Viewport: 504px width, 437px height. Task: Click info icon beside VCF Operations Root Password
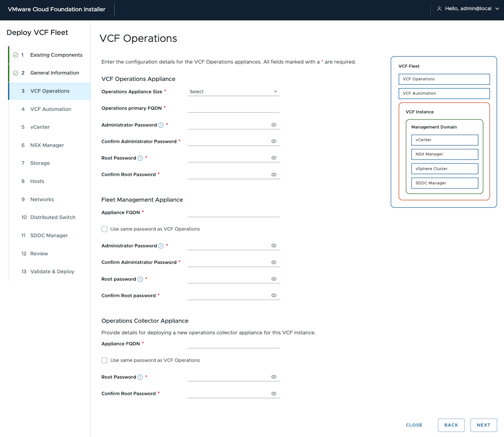coord(140,158)
